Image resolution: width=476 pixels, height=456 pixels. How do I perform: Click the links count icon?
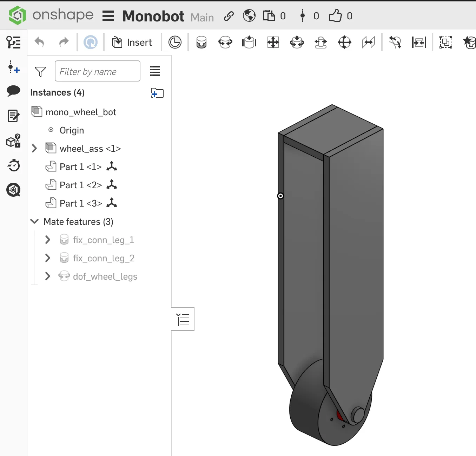tap(303, 16)
